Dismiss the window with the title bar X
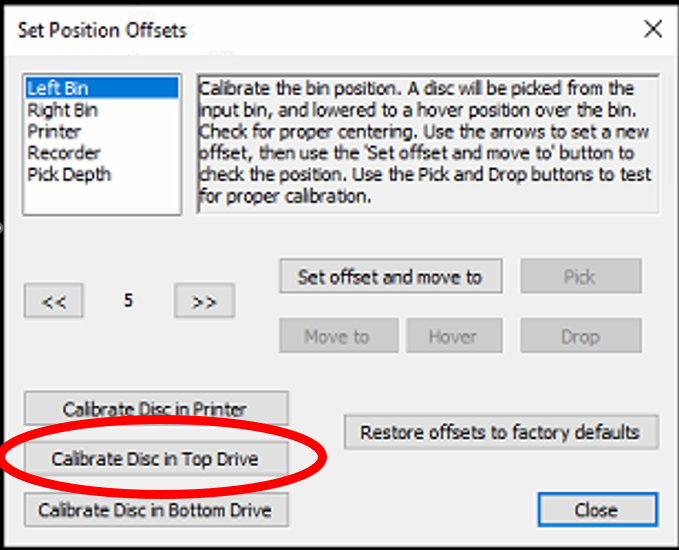Screen dimensions: 679x550 [x=653, y=29]
